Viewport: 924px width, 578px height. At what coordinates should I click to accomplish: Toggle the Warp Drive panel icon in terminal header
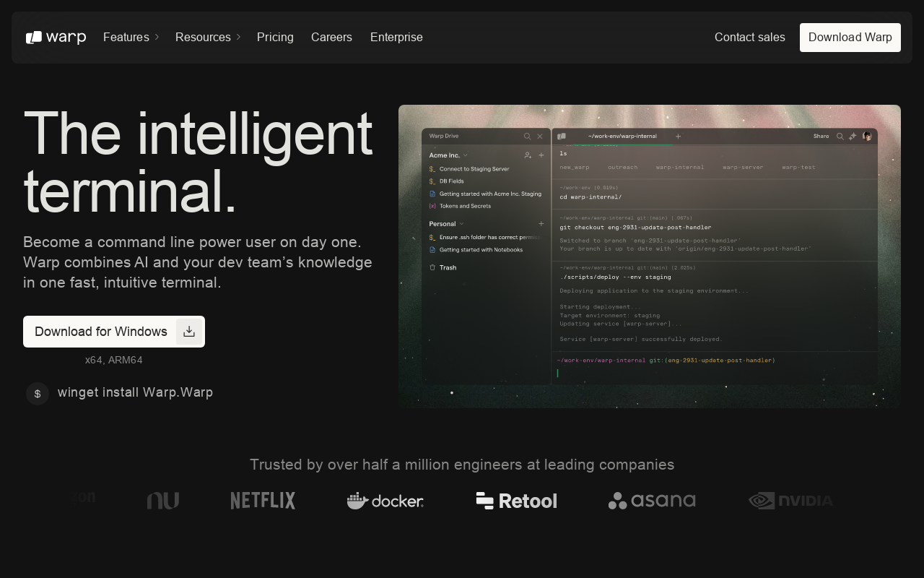pos(562,136)
